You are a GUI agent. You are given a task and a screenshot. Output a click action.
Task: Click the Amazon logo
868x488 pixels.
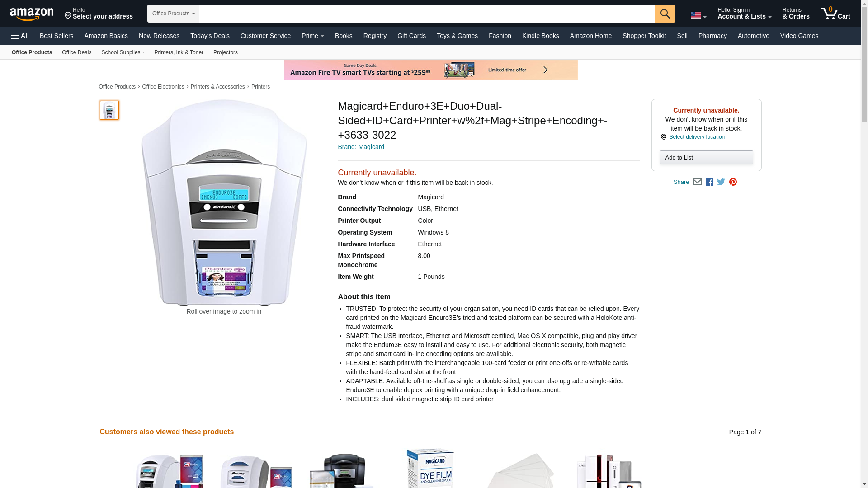[32, 14]
